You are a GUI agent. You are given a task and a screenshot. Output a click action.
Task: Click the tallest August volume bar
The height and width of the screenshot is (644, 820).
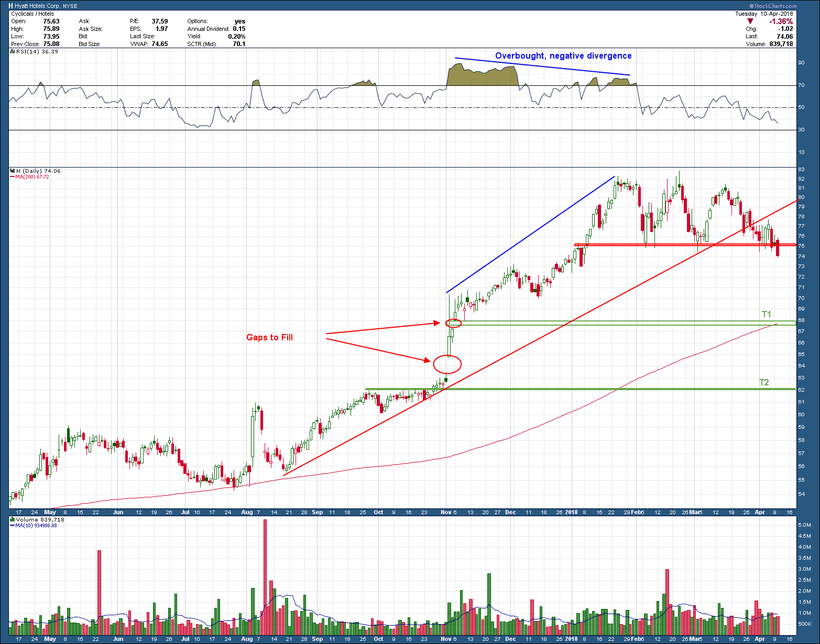[x=265, y=577]
